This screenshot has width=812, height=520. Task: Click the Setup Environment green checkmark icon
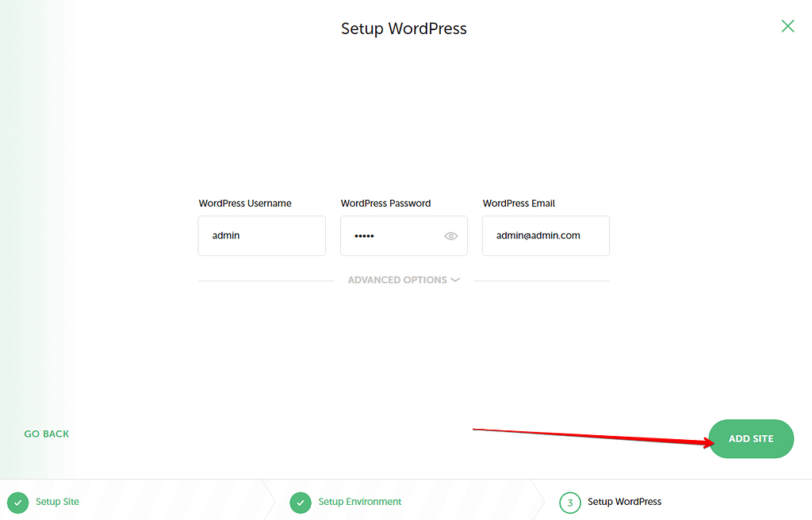coord(301,503)
